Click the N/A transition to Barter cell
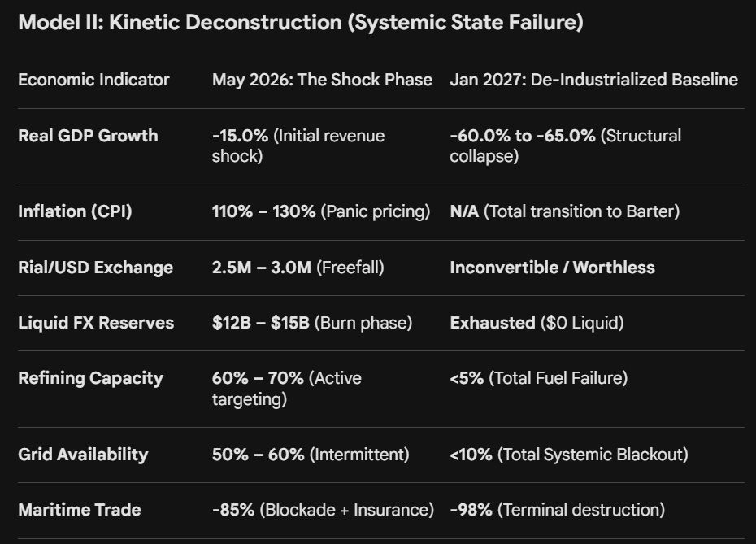The image size is (756, 544). pos(565,211)
